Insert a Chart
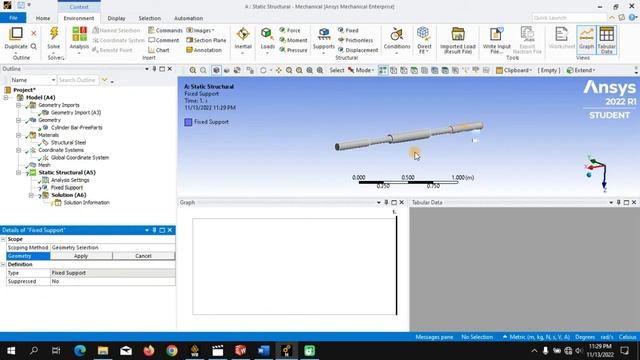This screenshot has width=640, height=360. click(x=159, y=50)
